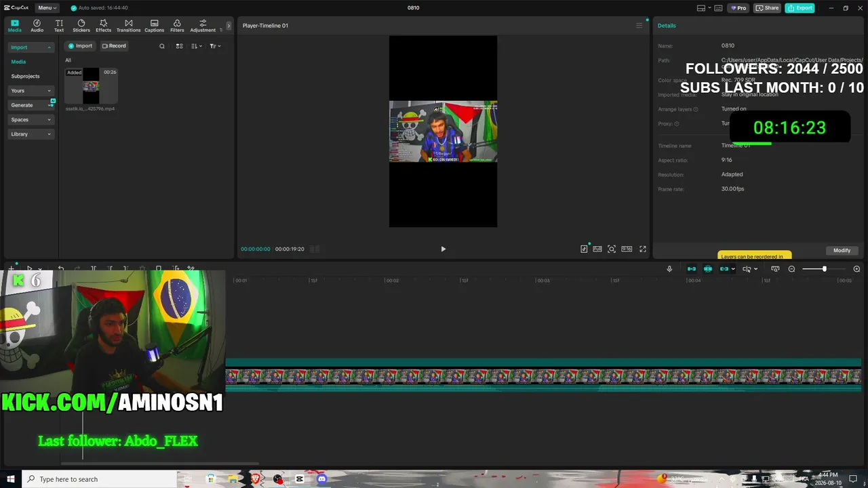
Task: Collapse the Import section in sidebar
Action: (31, 47)
